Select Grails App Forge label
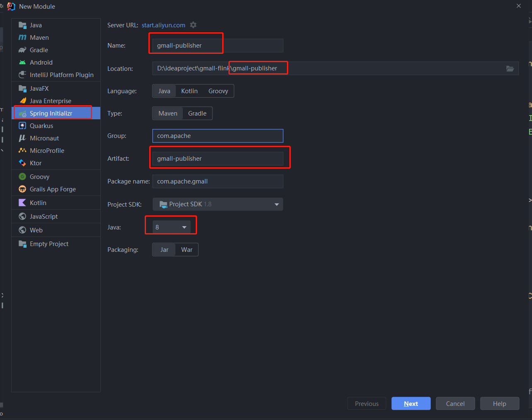 coord(53,189)
